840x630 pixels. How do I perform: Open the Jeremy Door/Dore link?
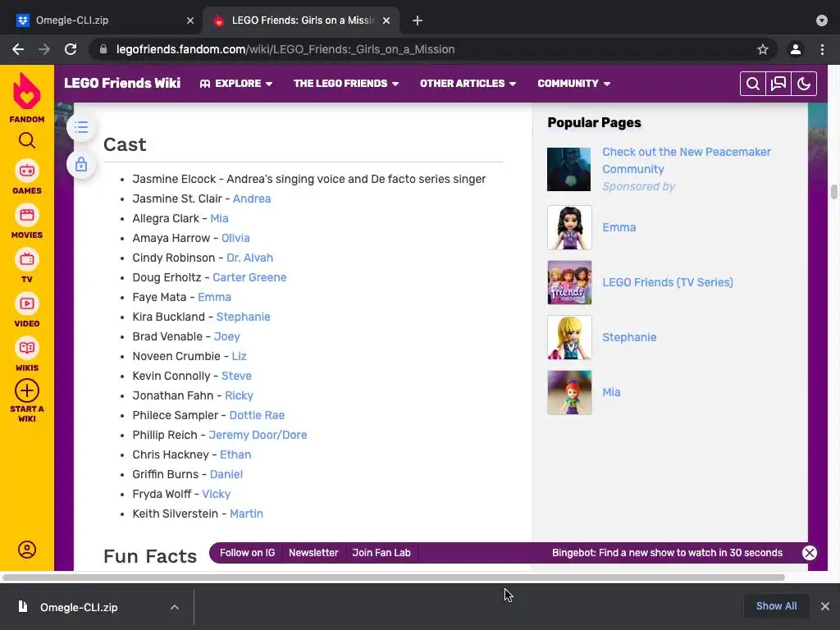coord(258,435)
